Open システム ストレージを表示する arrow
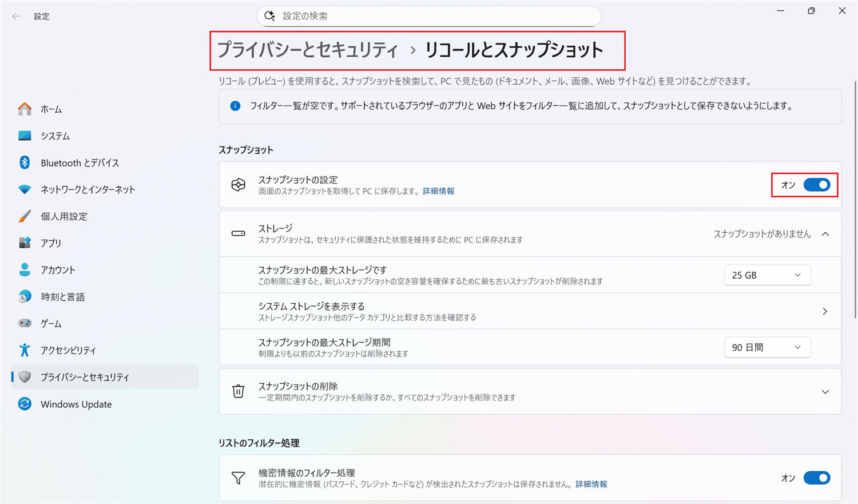The image size is (858, 504). pyautogui.click(x=825, y=311)
